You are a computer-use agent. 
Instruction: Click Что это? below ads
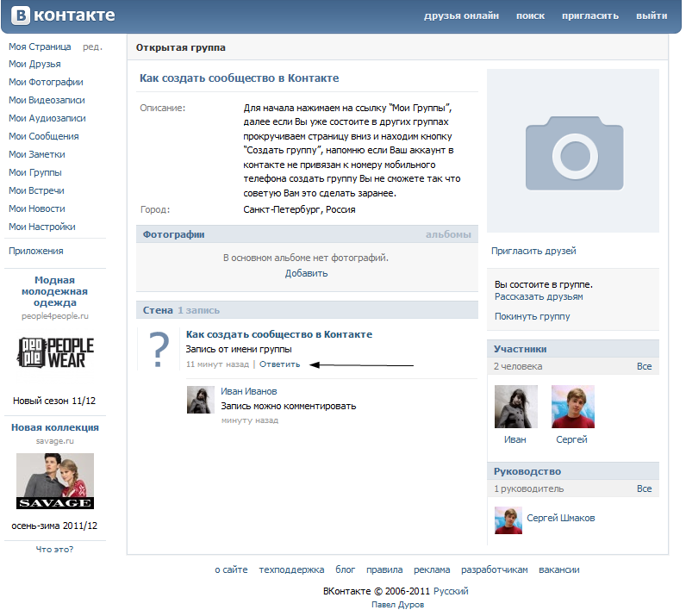point(54,551)
